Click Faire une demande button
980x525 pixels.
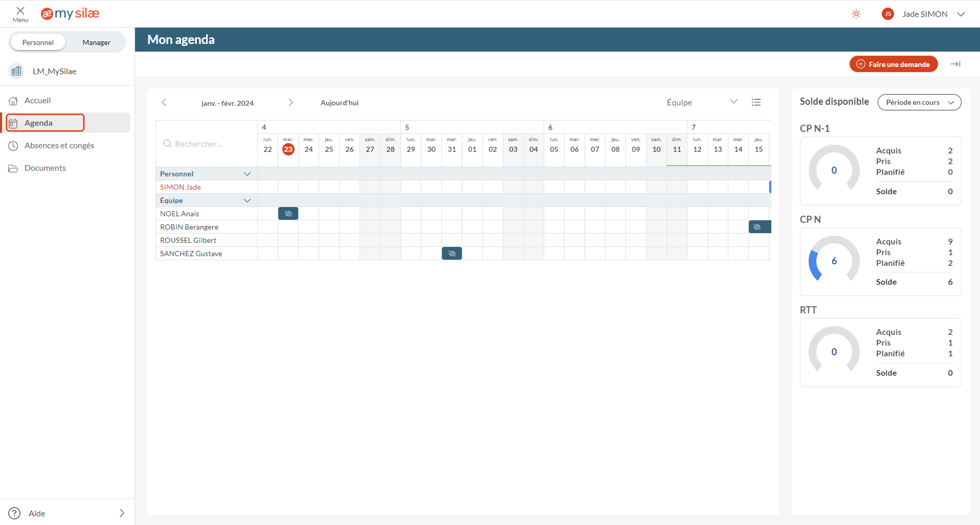pyautogui.click(x=893, y=64)
